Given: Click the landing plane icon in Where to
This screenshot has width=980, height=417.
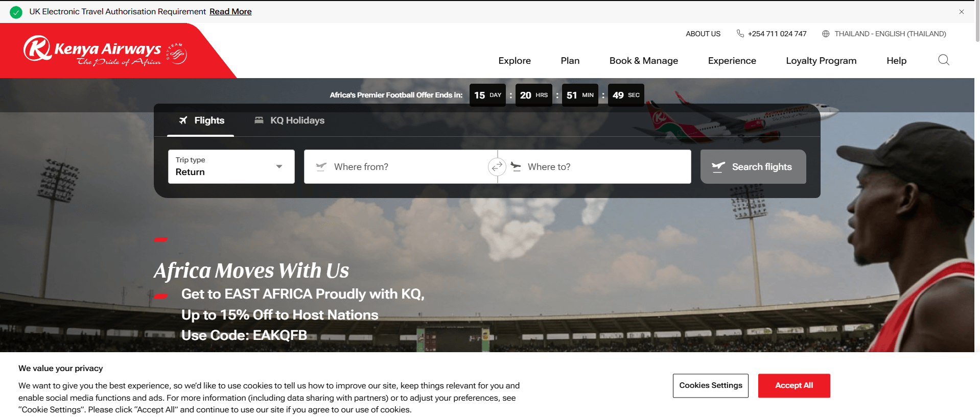Looking at the screenshot, I should [516, 166].
